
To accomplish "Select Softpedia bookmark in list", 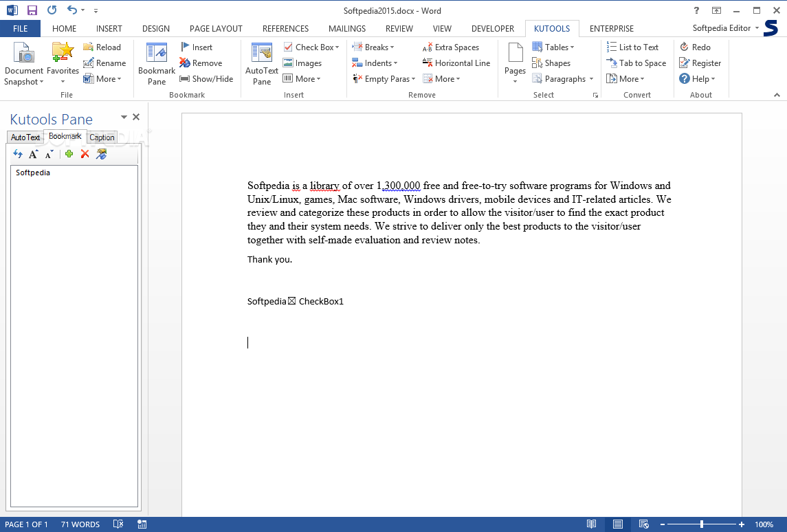I will click(x=32, y=173).
